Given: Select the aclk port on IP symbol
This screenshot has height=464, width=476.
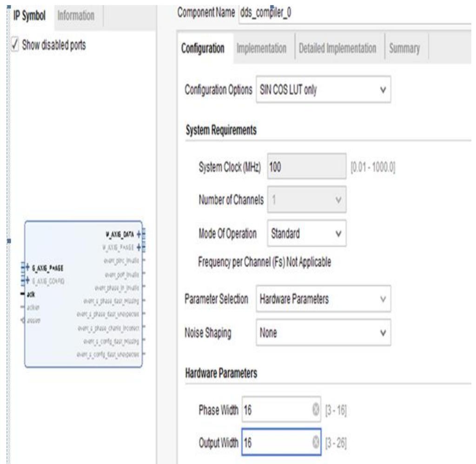Looking at the screenshot, I should (x=31, y=294).
